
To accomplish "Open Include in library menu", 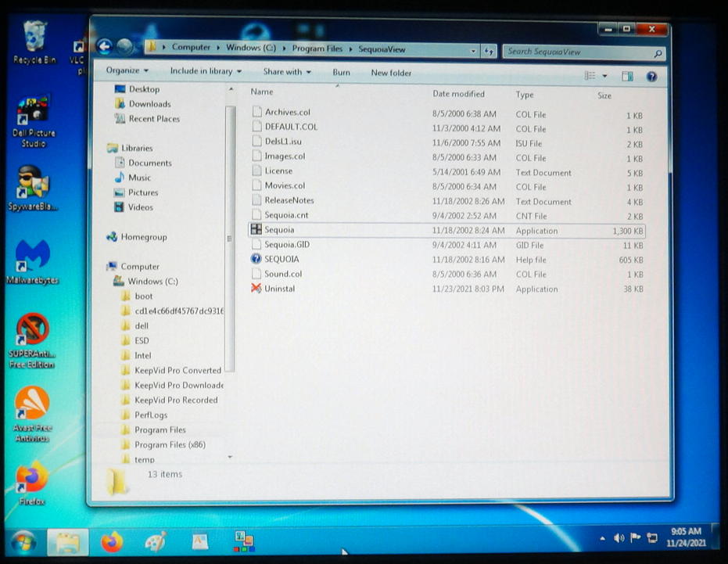I will pyautogui.click(x=206, y=71).
